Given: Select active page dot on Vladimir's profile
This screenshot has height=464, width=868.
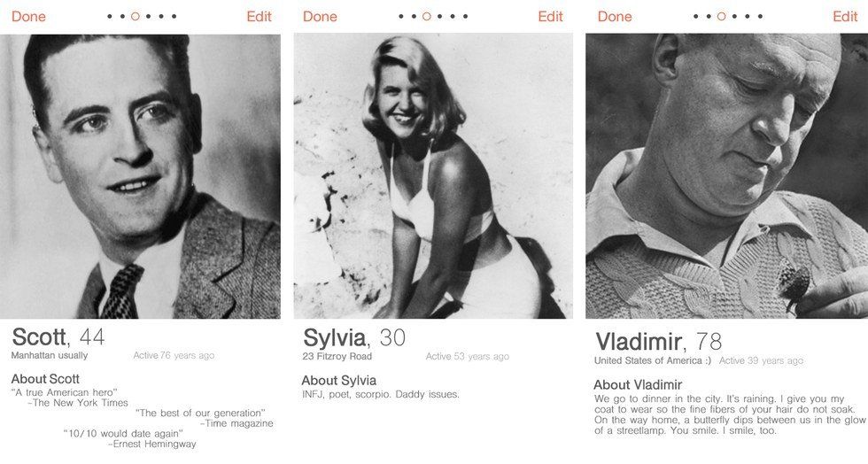Looking at the screenshot, I should 721,17.
